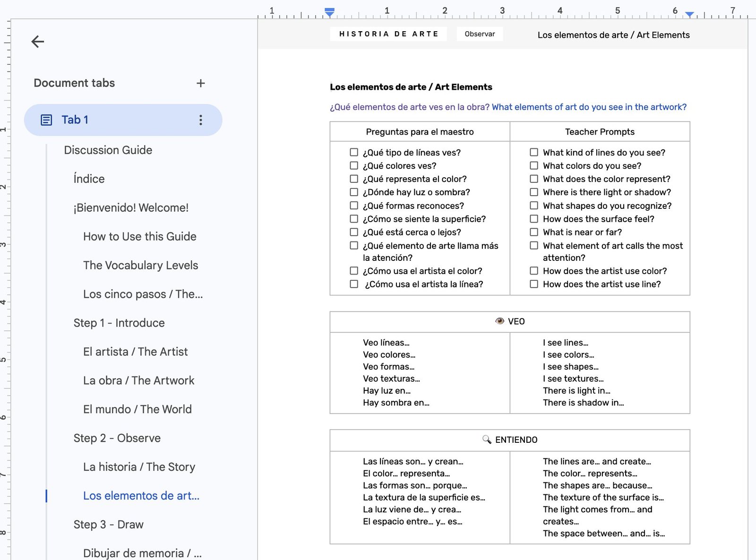
Task: Click the left indent marker on ruler
Action: [x=330, y=12]
